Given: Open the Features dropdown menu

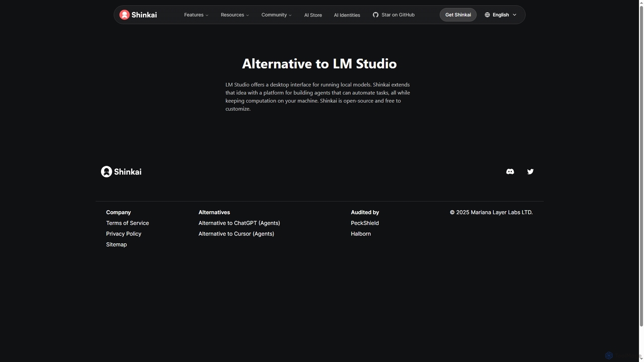Looking at the screenshot, I should click(x=196, y=15).
